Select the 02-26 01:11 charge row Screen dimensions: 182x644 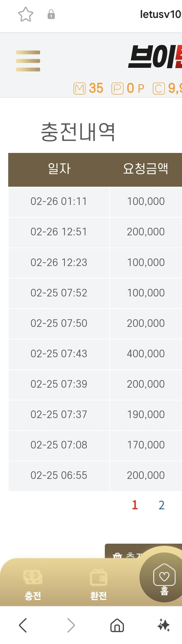click(x=95, y=202)
